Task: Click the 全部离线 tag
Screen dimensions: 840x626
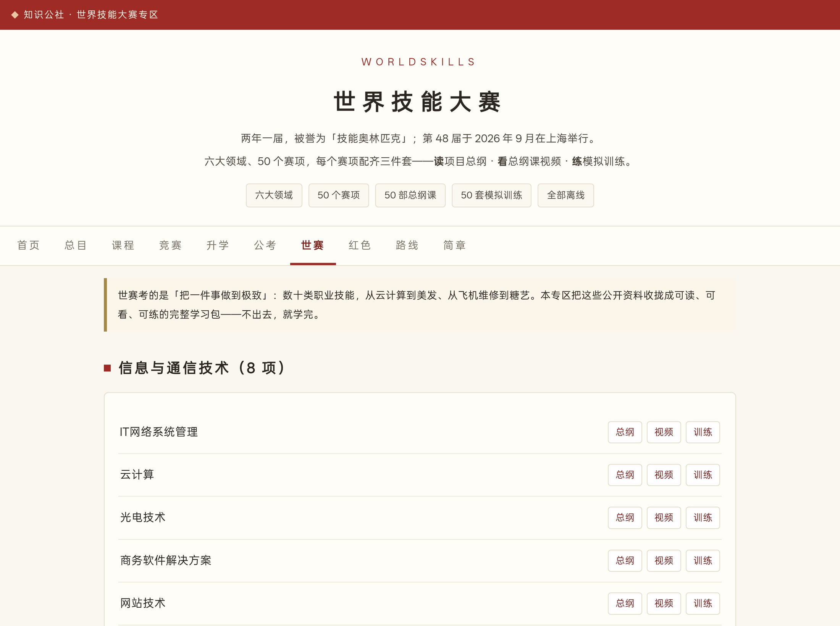Action: (566, 195)
